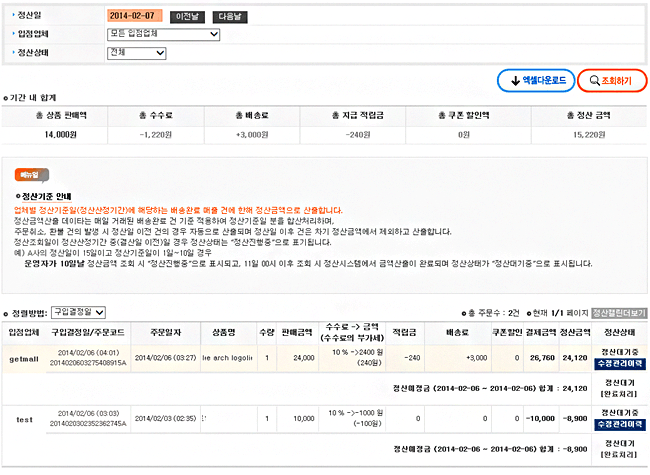The image size is (650, 475).
Task: Click the 정산상태 column header
Action: pos(620,331)
